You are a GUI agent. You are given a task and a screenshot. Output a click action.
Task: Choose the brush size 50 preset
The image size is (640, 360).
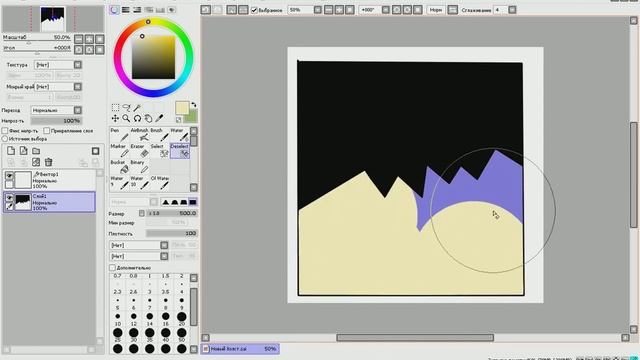click(182, 336)
